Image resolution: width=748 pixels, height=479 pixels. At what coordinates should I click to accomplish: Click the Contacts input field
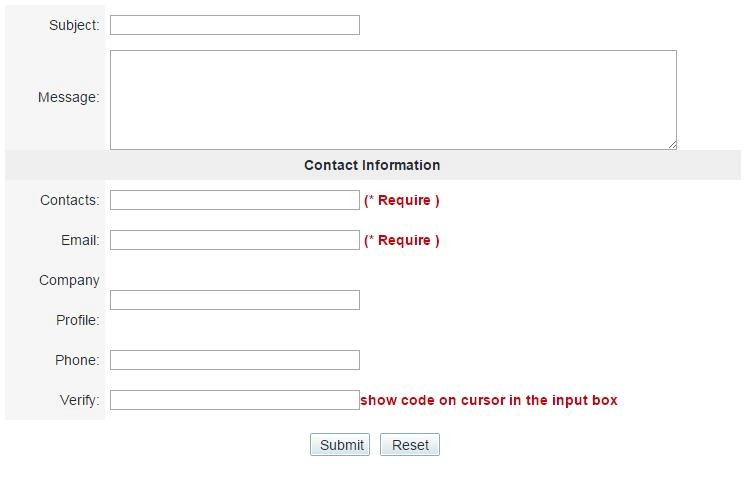[x=235, y=200]
